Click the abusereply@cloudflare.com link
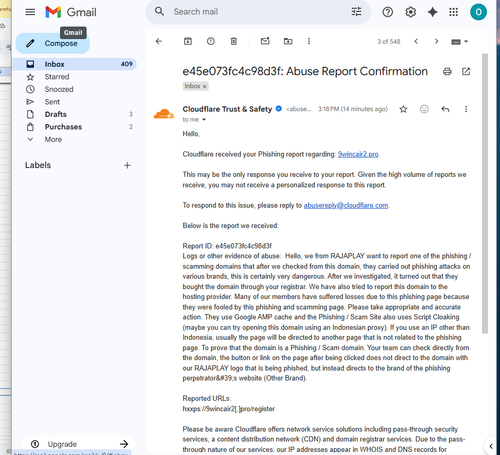Screen dimensions: 500x455 346,205
